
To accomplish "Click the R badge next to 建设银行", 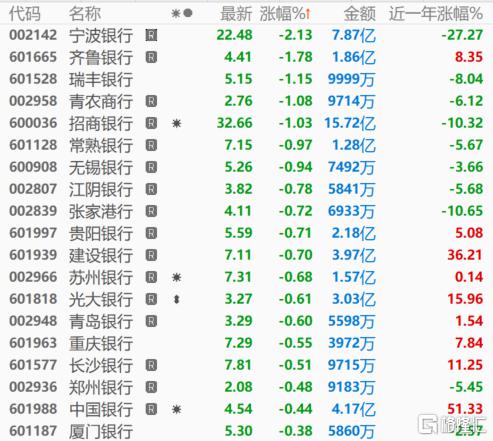I will 151,255.
